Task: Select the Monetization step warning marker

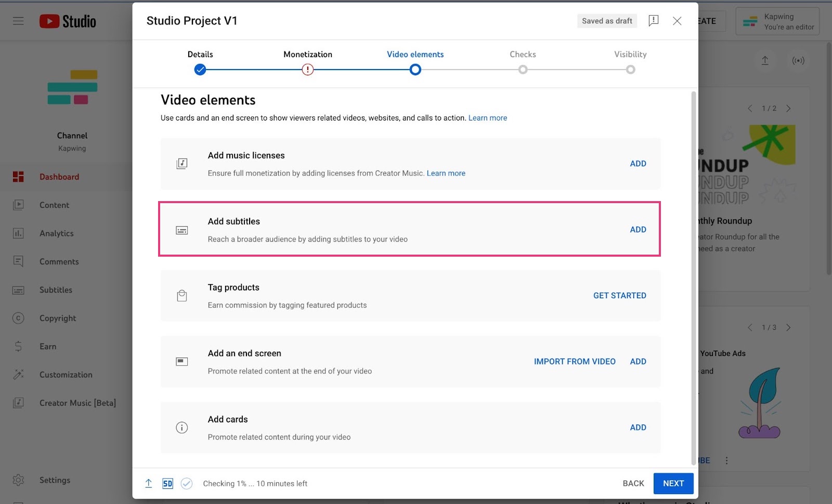Action: (x=308, y=70)
